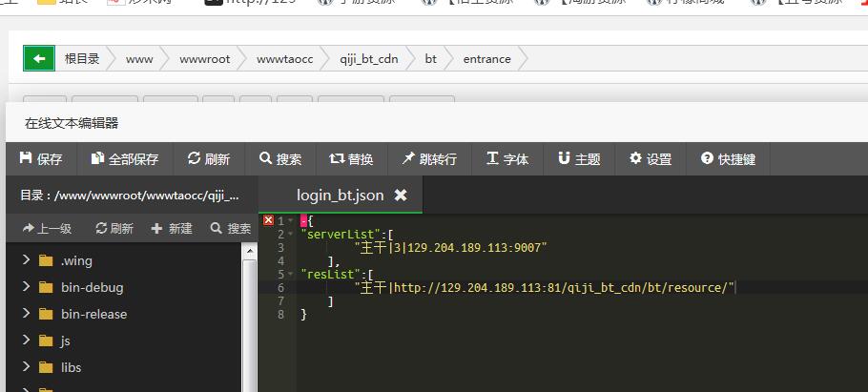Refresh editor using 刷新 toolbar button
Image resolution: width=868 pixels, height=392 pixels.
(208, 159)
